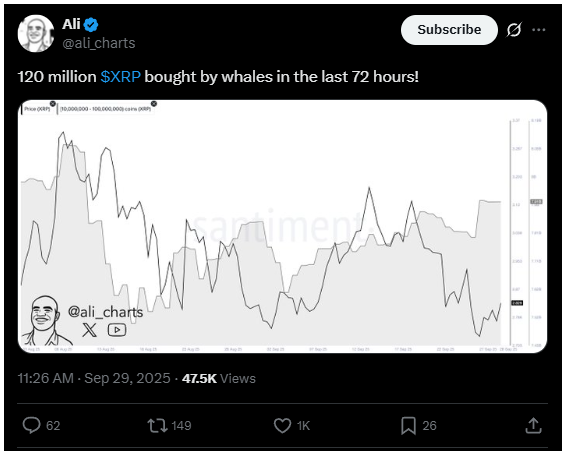Click the Ali display name
The width and height of the screenshot is (566, 455).
(71, 25)
